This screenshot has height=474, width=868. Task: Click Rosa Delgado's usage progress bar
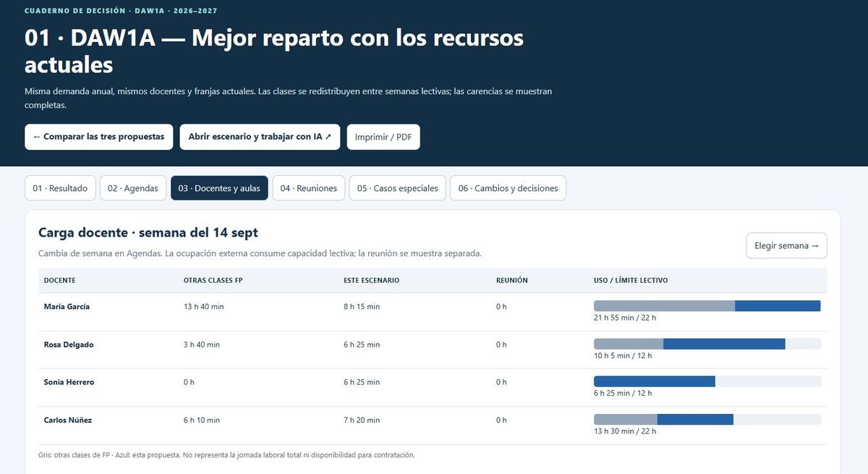coord(707,344)
